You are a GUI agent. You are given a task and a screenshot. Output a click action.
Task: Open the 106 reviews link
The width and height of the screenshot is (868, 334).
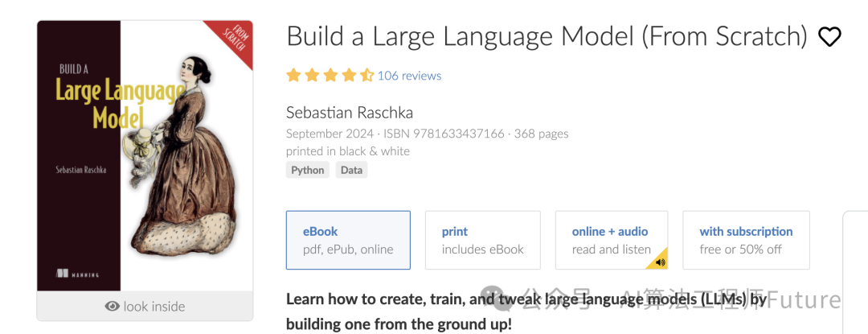pyautogui.click(x=409, y=76)
